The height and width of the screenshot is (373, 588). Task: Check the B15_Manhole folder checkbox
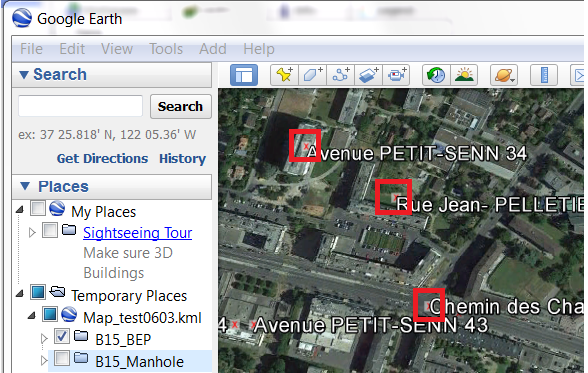pos(62,358)
